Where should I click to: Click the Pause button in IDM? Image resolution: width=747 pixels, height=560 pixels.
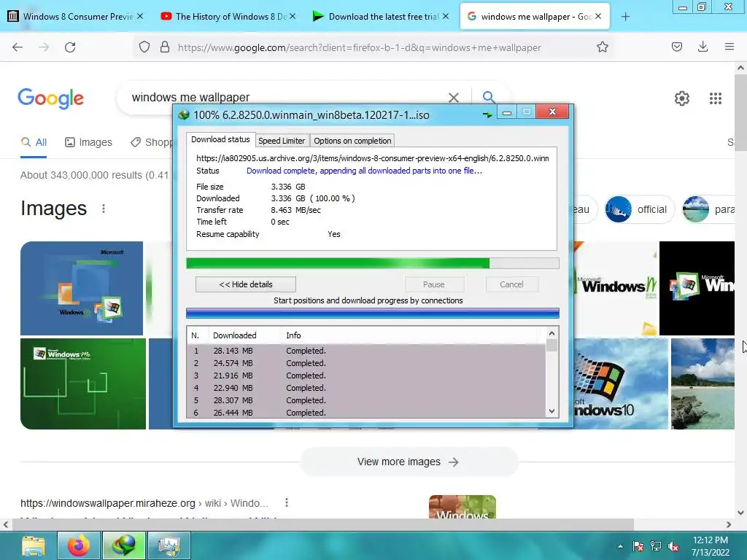(x=434, y=284)
